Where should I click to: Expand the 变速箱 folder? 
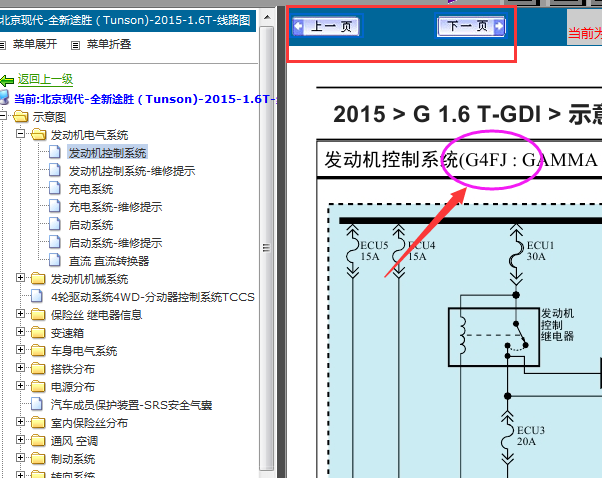[x=20, y=332]
